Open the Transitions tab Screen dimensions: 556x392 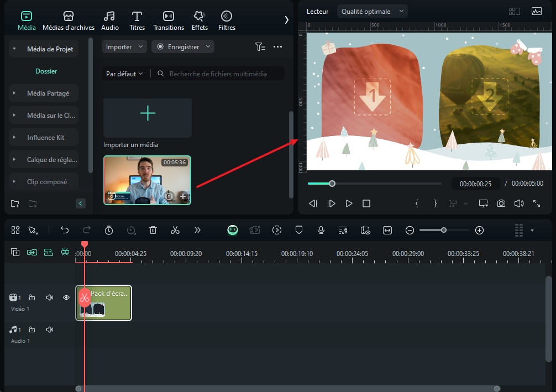pyautogui.click(x=169, y=20)
